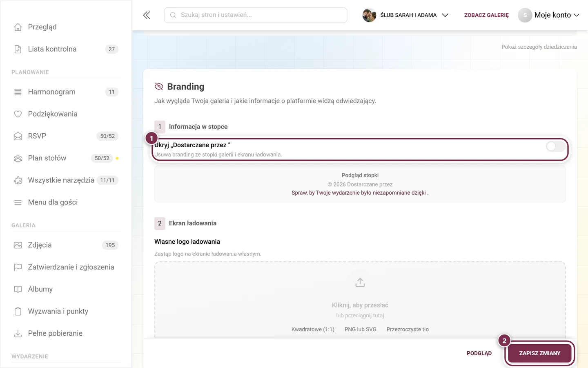Click the Branding section heading
Screen dimensions: 588x368
186,87
